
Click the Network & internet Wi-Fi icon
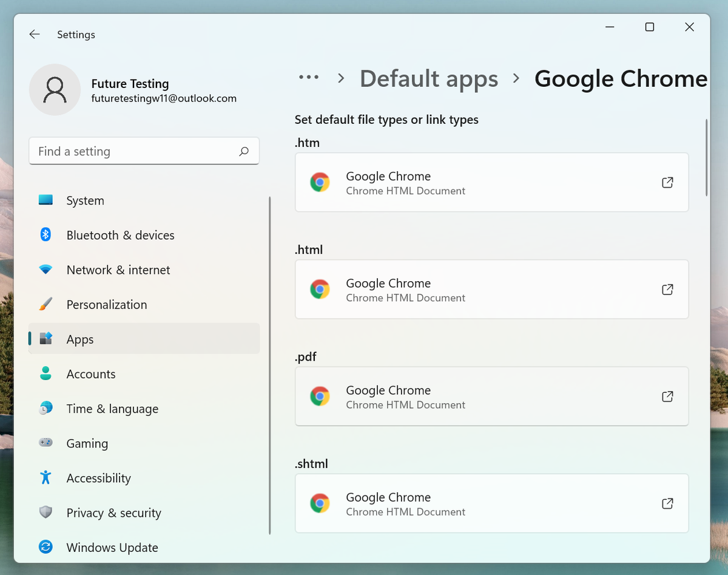point(45,270)
